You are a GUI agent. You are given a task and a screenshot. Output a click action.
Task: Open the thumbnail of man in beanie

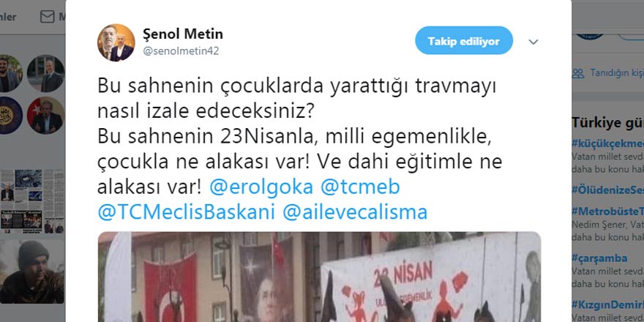[32, 272]
